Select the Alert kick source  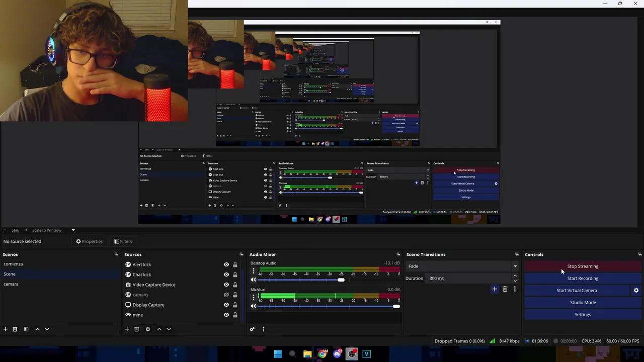pyautogui.click(x=142, y=264)
